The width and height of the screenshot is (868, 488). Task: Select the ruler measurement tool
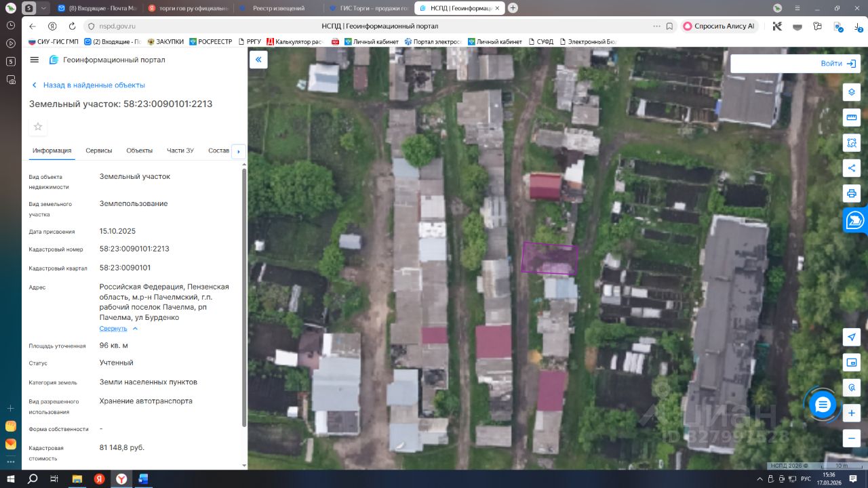(852, 118)
